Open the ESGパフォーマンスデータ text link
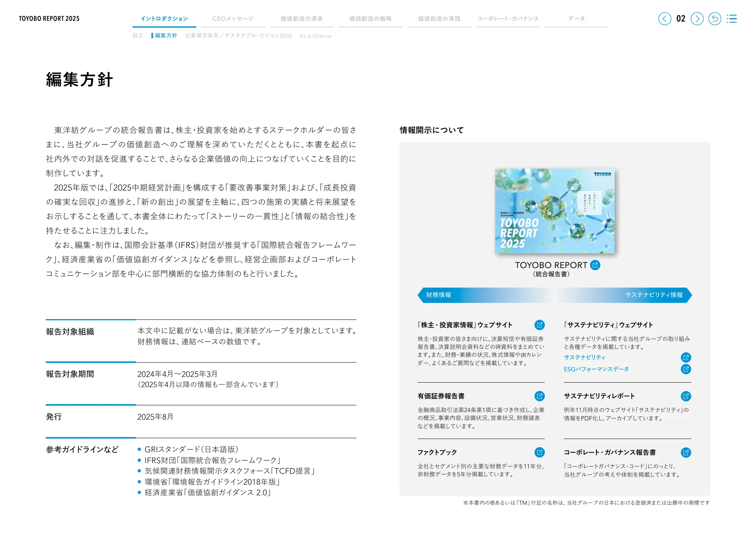 pyautogui.click(x=596, y=369)
